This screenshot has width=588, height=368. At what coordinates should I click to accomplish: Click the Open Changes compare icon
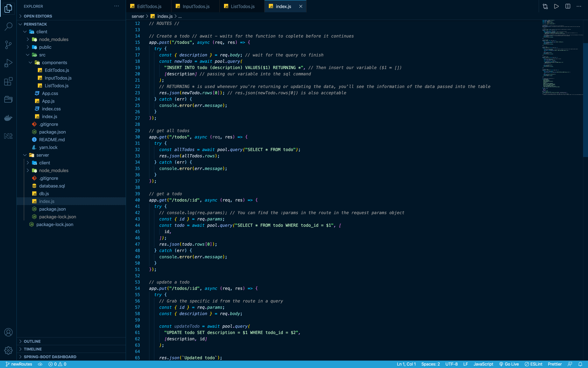point(545,6)
